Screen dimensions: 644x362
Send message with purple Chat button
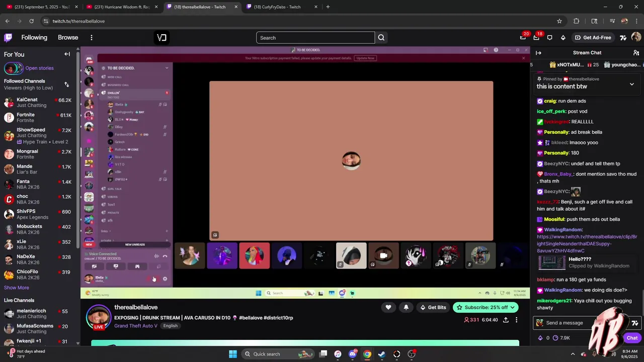pos(632,338)
